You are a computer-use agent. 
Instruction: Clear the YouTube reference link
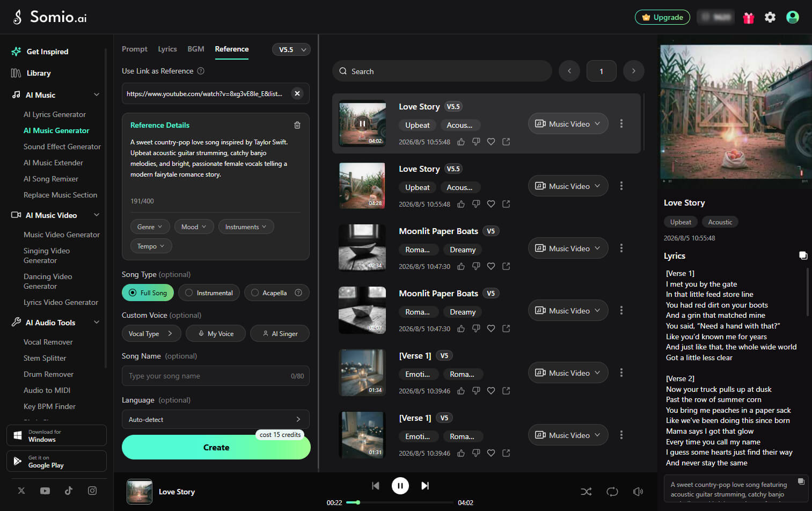[297, 93]
